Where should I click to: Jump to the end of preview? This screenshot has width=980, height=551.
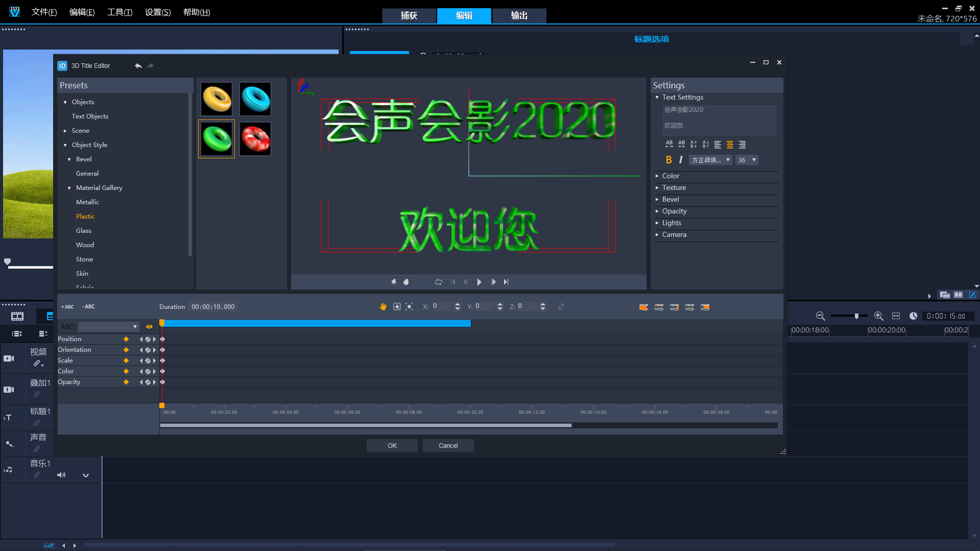506,282
